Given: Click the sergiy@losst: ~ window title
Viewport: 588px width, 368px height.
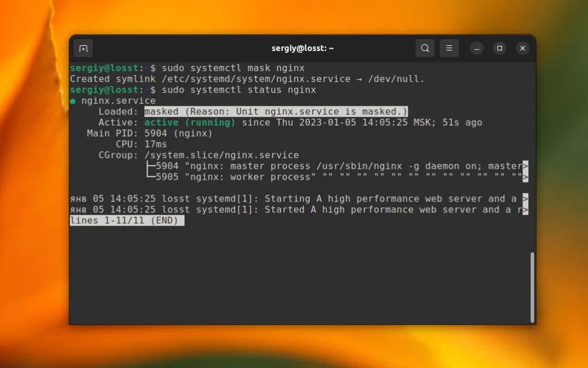Looking at the screenshot, I should pyautogui.click(x=303, y=48).
